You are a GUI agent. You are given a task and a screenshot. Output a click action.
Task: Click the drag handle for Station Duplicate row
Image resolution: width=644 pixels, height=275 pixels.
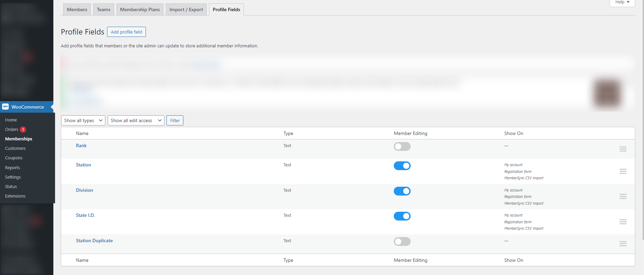pyautogui.click(x=623, y=244)
